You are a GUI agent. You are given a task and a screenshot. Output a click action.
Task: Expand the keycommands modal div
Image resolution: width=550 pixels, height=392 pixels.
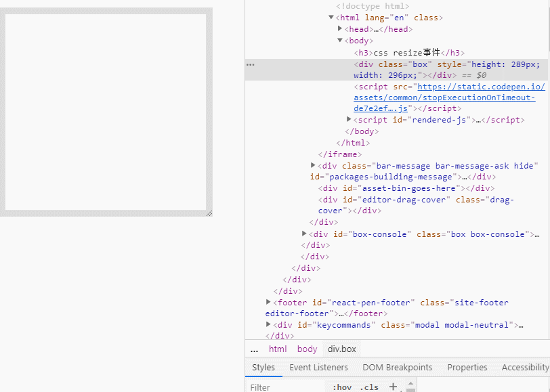268,324
